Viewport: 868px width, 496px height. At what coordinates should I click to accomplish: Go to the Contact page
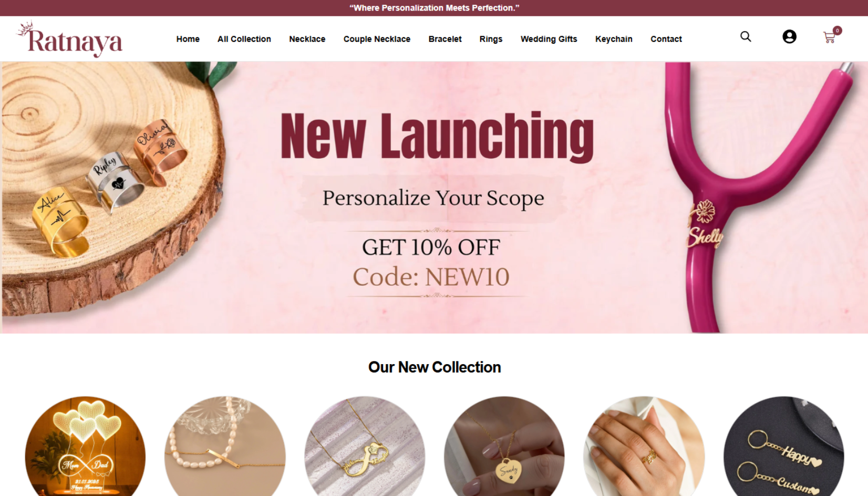[x=666, y=39]
